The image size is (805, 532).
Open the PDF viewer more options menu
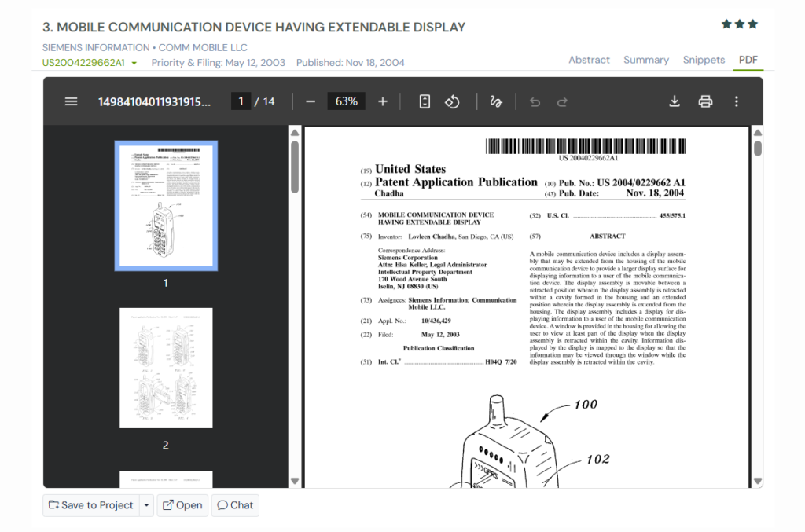click(x=736, y=101)
